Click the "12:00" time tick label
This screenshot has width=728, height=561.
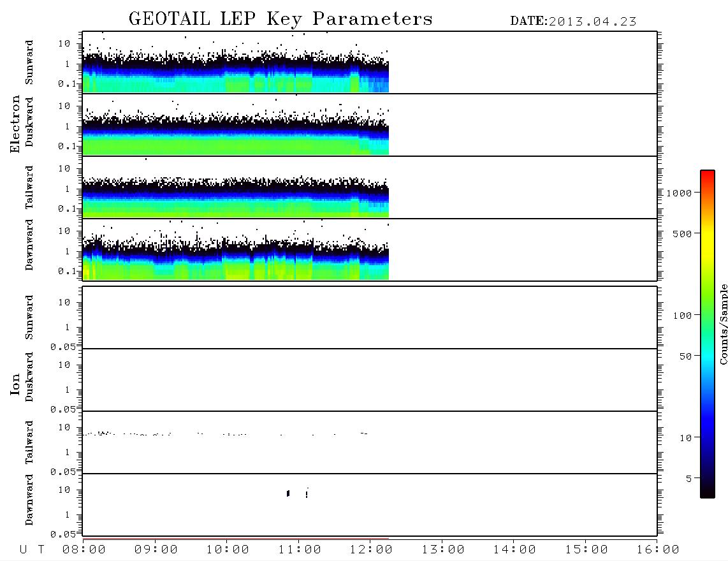coord(371,550)
